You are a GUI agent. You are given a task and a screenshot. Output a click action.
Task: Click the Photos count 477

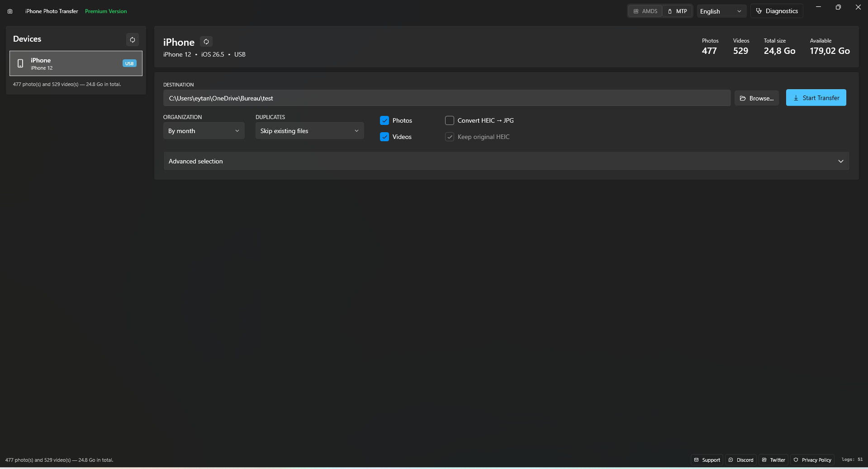709,51
